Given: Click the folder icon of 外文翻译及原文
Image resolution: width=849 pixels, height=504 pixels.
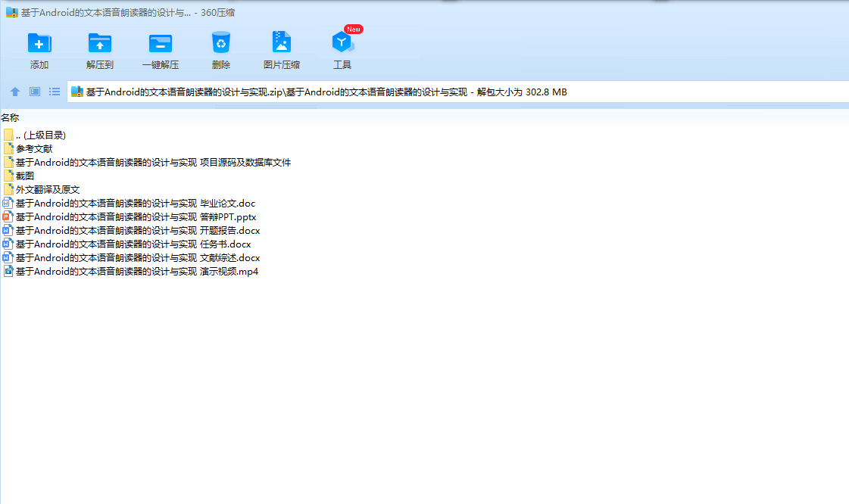Looking at the screenshot, I should [x=8, y=188].
